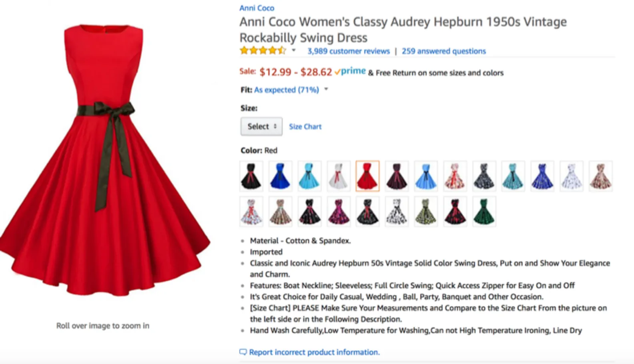Click the Prime logo badge
This screenshot has width=634, height=364.
350,72
